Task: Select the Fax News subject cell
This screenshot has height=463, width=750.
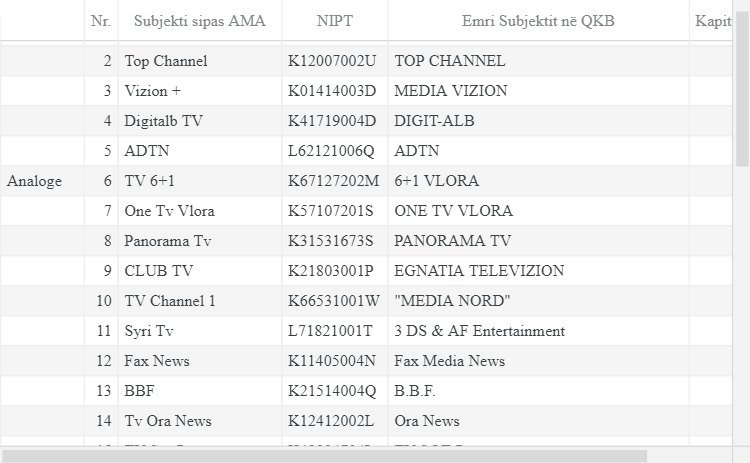Action: 157,361
